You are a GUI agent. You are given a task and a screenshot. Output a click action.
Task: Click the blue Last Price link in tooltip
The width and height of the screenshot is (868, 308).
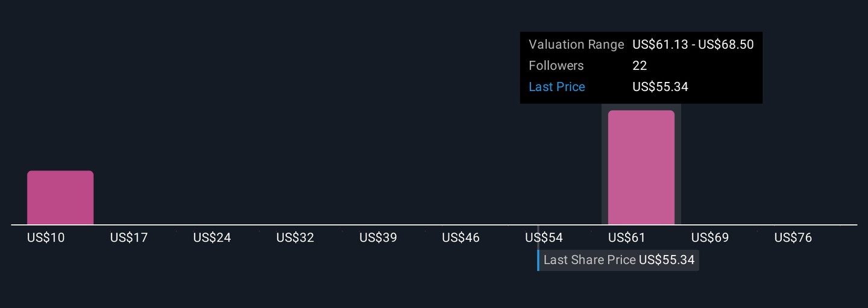click(557, 87)
